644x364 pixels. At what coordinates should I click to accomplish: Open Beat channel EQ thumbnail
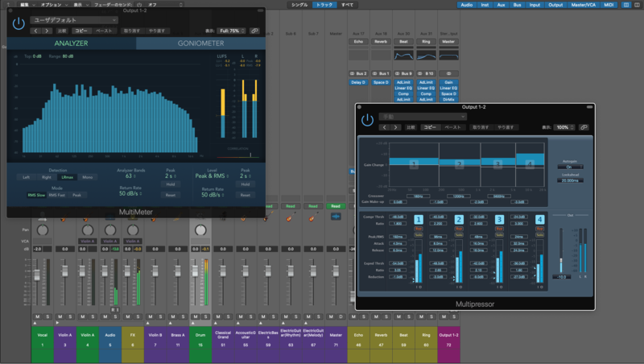[404, 55]
